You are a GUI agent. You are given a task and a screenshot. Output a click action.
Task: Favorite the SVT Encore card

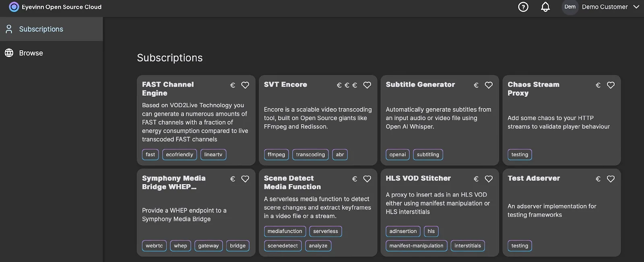tap(367, 85)
